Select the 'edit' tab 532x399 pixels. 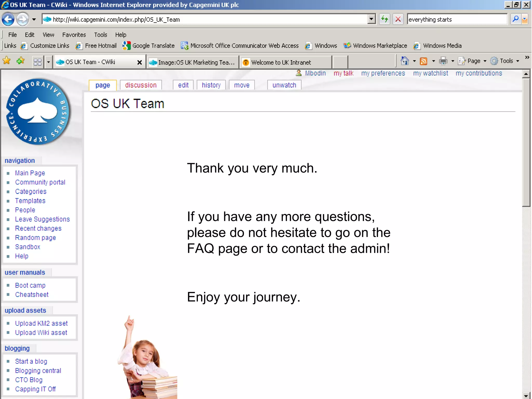(183, 85)
